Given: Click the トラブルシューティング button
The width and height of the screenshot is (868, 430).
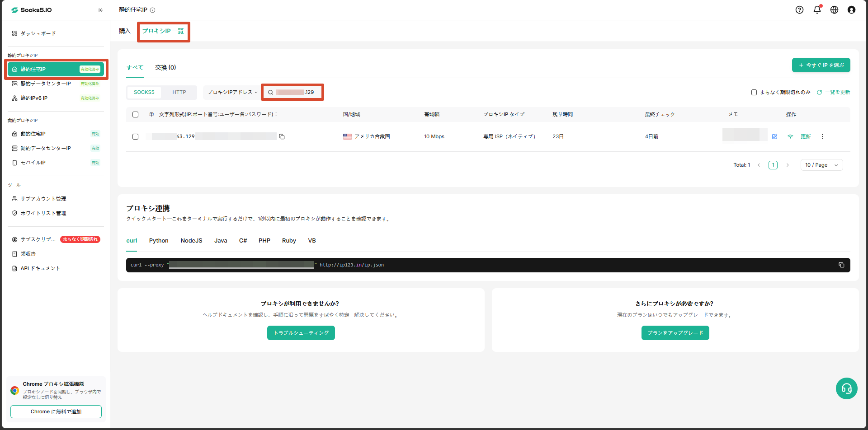Looking at the screenshot, I should click(x=301, y=333).
